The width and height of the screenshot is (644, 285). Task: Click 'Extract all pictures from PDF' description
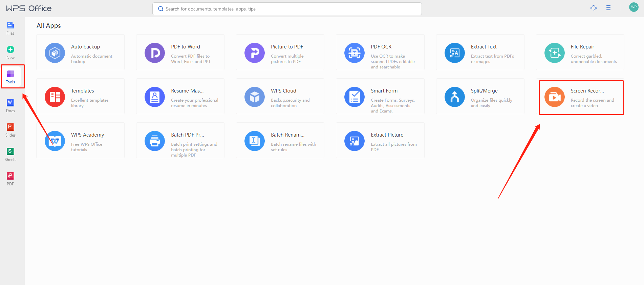[394, 147]
